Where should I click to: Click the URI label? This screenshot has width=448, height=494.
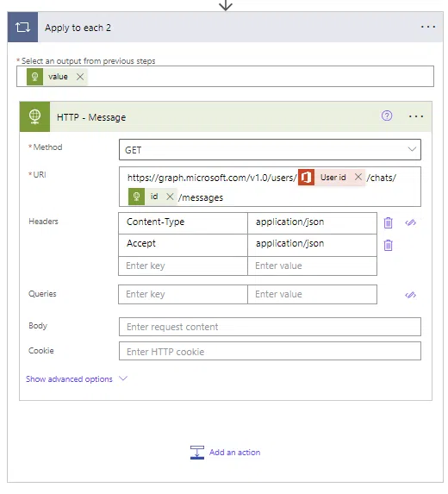(x=40, y=174)
